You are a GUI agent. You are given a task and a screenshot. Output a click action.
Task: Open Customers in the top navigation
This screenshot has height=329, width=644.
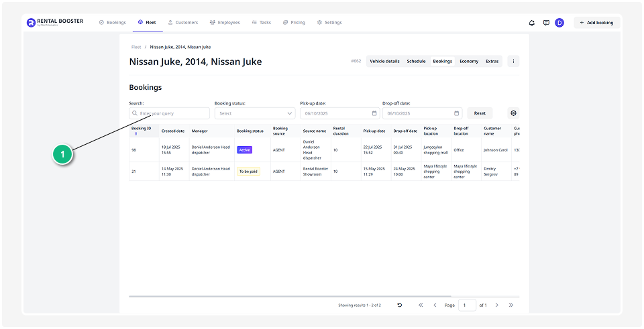point(182,23)
